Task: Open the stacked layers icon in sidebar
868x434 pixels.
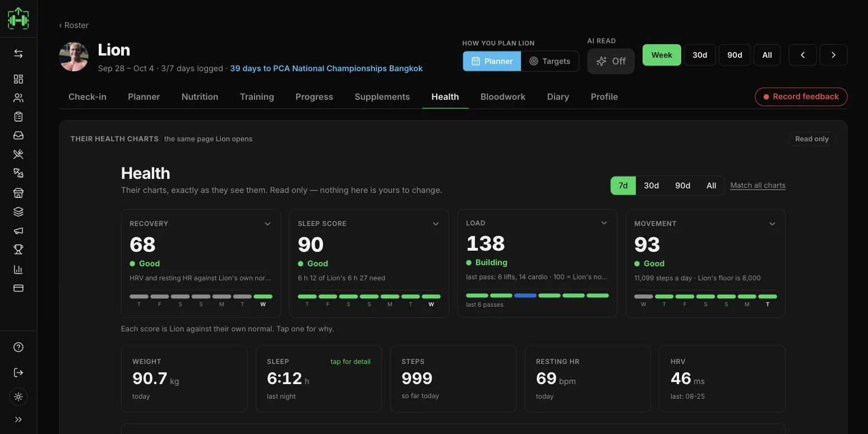Action: coord(19,211)
